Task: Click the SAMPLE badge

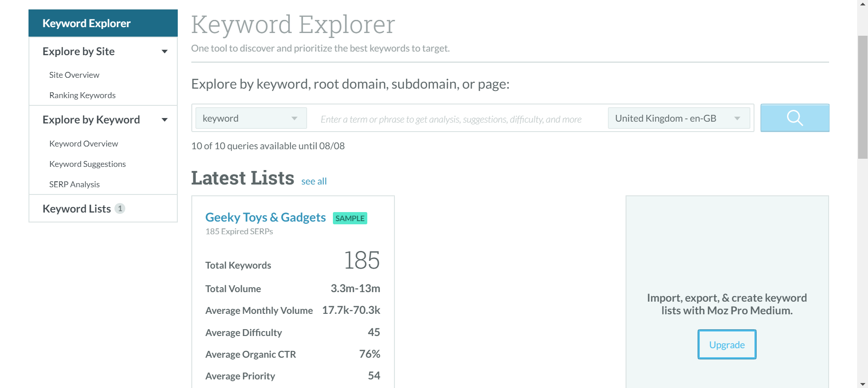Action: [350, 218]
